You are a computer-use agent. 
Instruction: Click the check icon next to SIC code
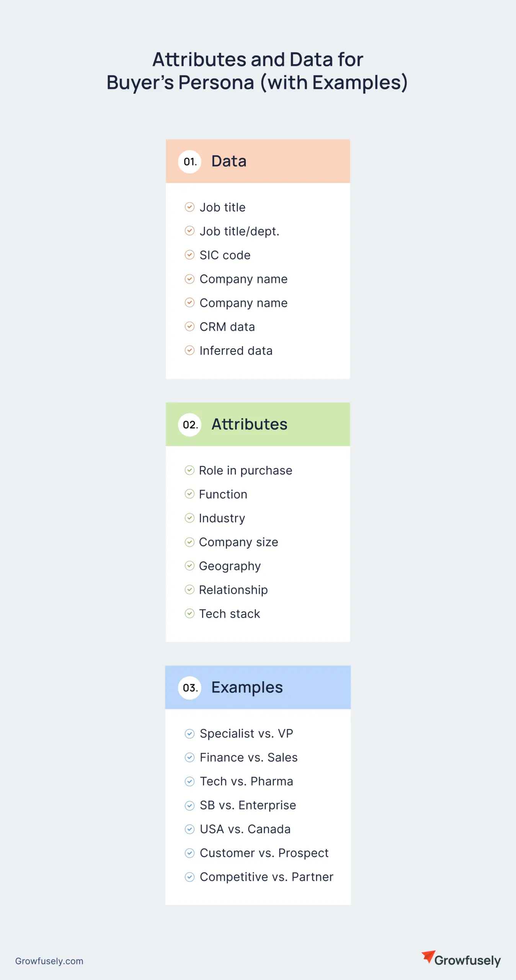pos(189,255)
